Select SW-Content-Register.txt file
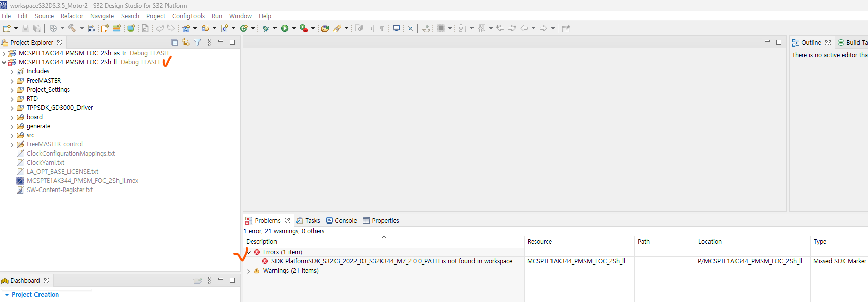The height and width of the screenshot is (302, 868). point(60,190)
